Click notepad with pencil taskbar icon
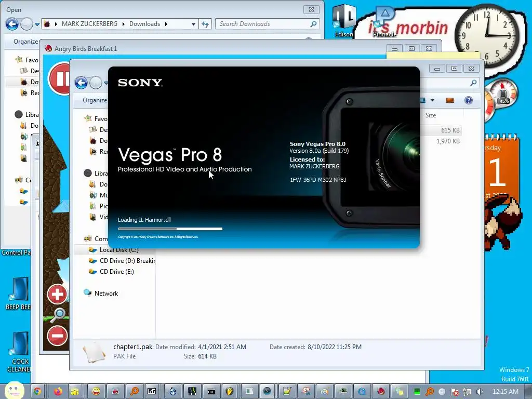 point(287,392)
